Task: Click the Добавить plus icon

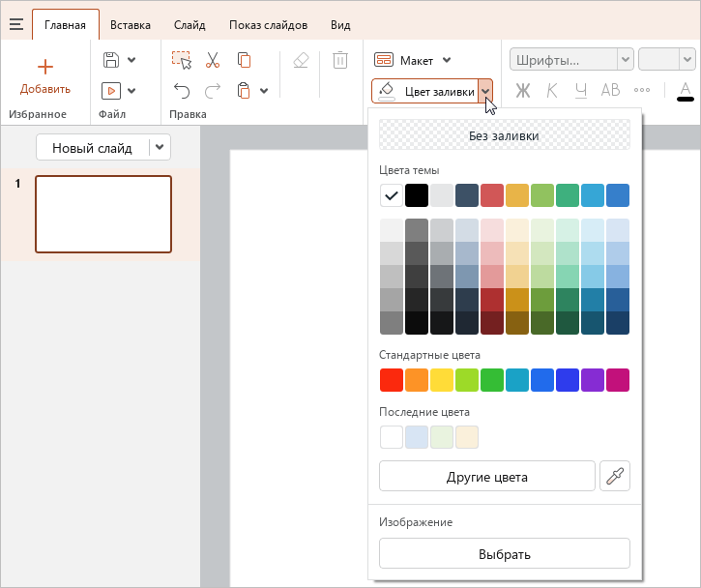Action: tap(45, 67)
